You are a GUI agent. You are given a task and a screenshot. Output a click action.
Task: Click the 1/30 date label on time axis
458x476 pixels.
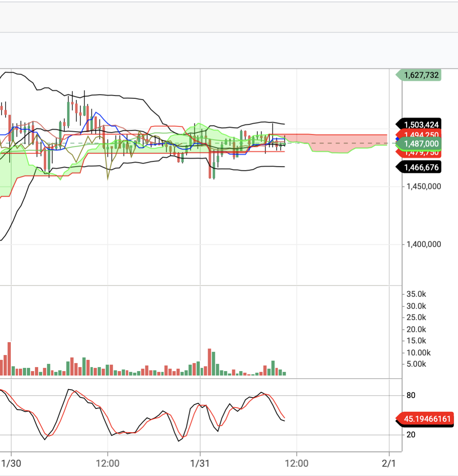pyautogui.click(x=11, y=463)
